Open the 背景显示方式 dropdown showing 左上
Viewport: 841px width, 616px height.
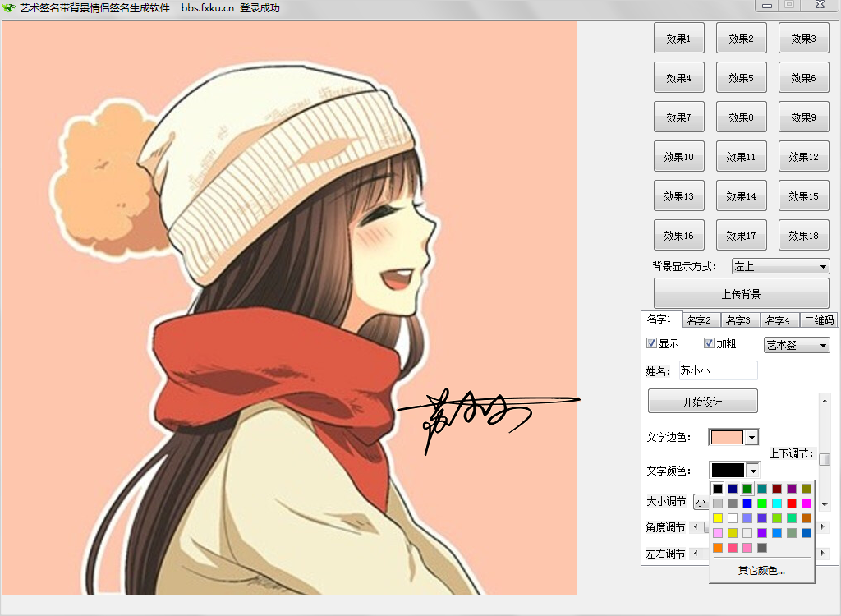(x=780, y=266)
